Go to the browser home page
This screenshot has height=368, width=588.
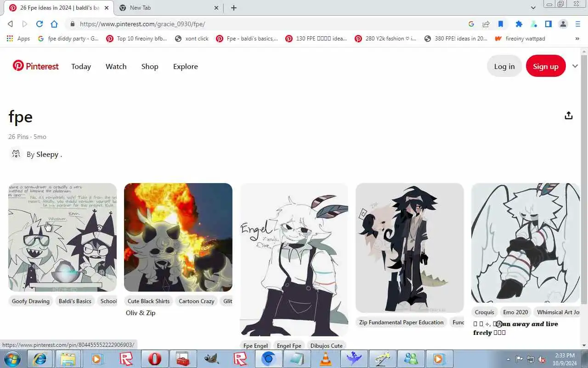(x=54, y=24)
